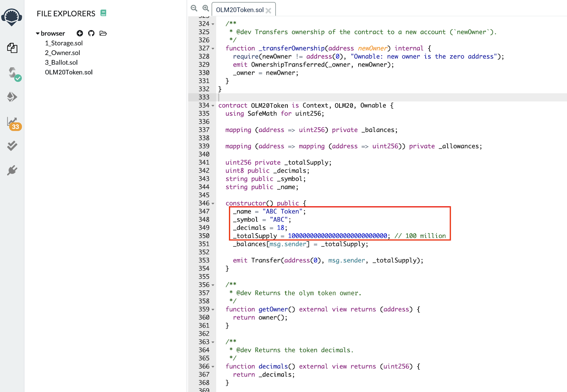Open the Remix home logo icon
Screen dimensions: 567x392
point(12,17)
